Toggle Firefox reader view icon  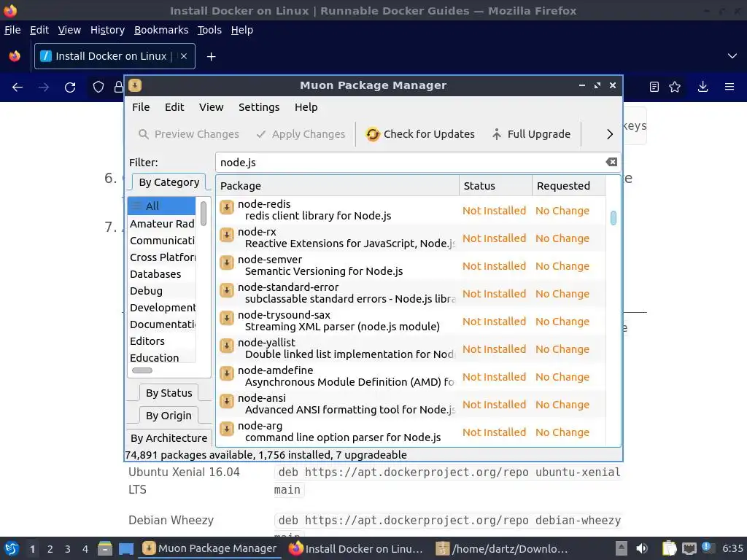click(654, 87)
